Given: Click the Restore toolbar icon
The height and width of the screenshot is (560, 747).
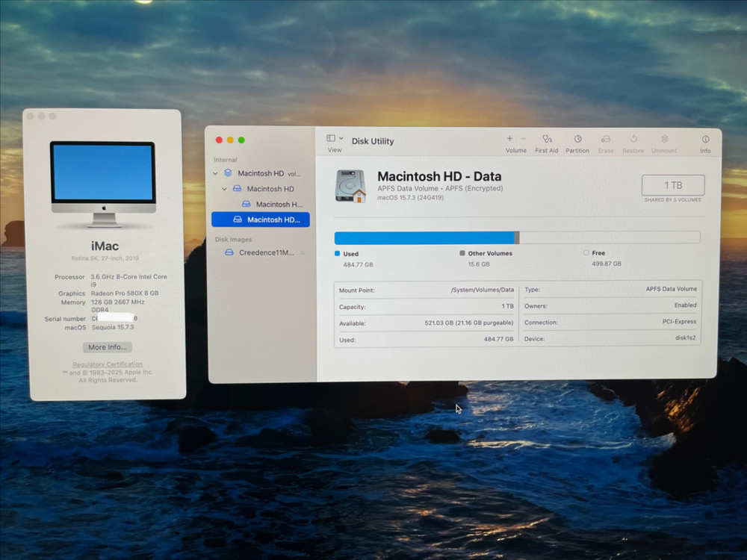Looking at the screenshot, I should click(633, 140).
